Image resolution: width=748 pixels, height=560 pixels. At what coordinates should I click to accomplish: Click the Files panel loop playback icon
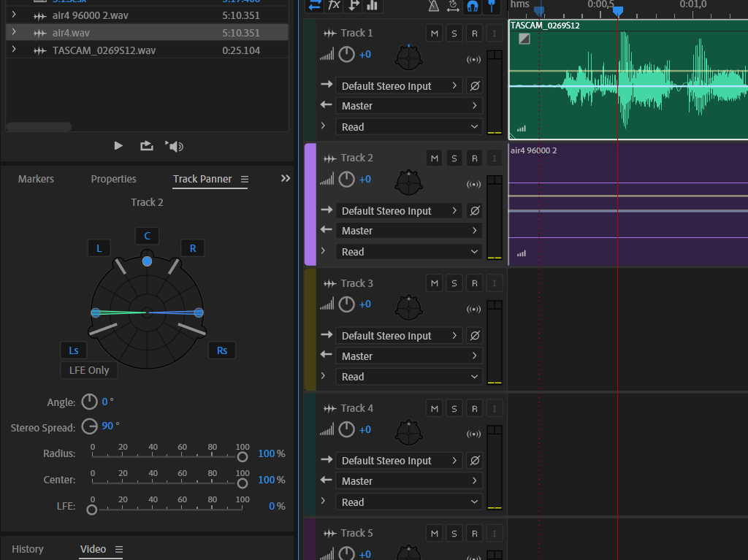147,145
